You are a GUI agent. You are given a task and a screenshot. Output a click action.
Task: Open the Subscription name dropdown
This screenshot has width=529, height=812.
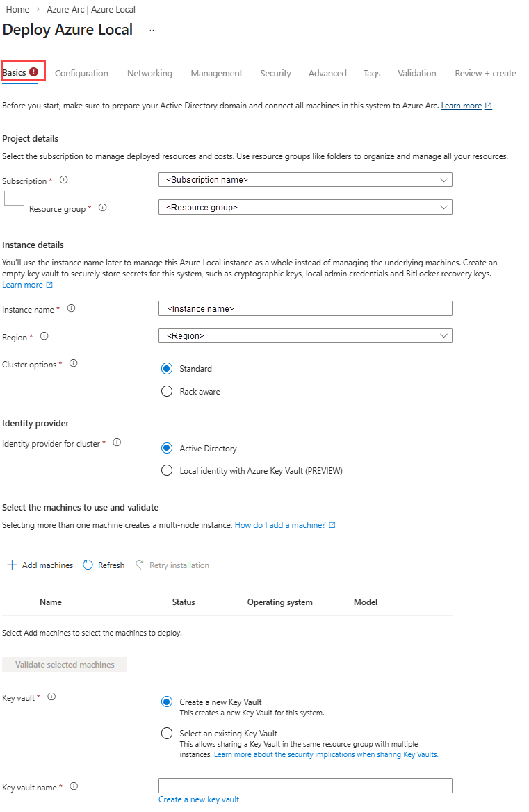point(305,180)
